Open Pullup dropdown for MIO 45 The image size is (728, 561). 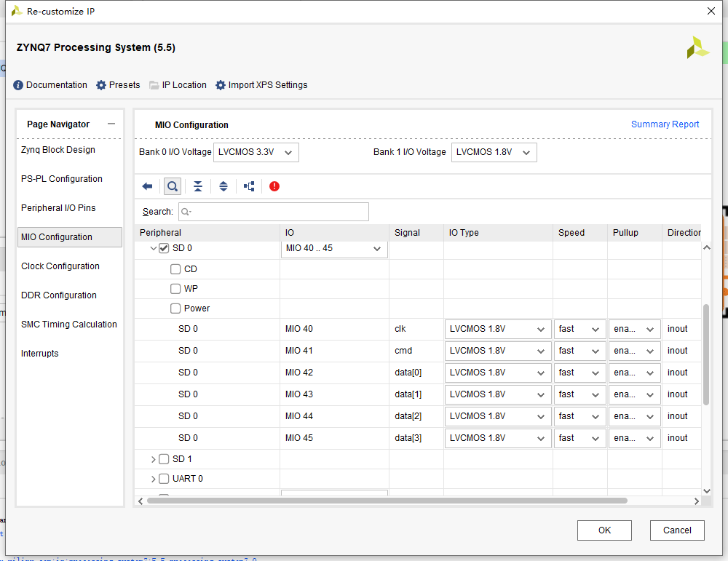tap(634, 438)
